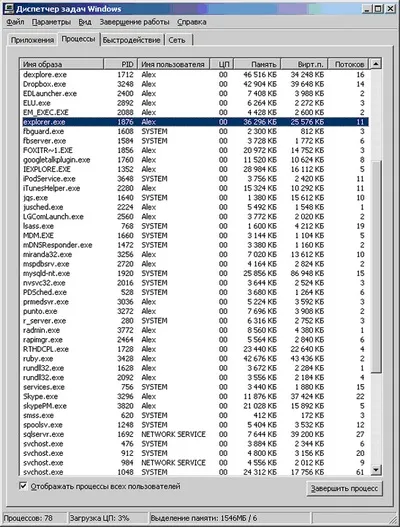
Task: Open the Справка menu
Action: point(192,22)
